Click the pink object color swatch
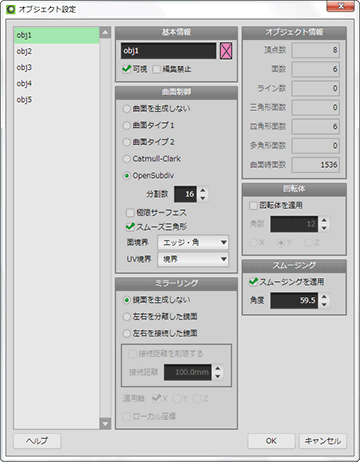The height and width of the screenshot is (462, 360). tap(226, 51)
